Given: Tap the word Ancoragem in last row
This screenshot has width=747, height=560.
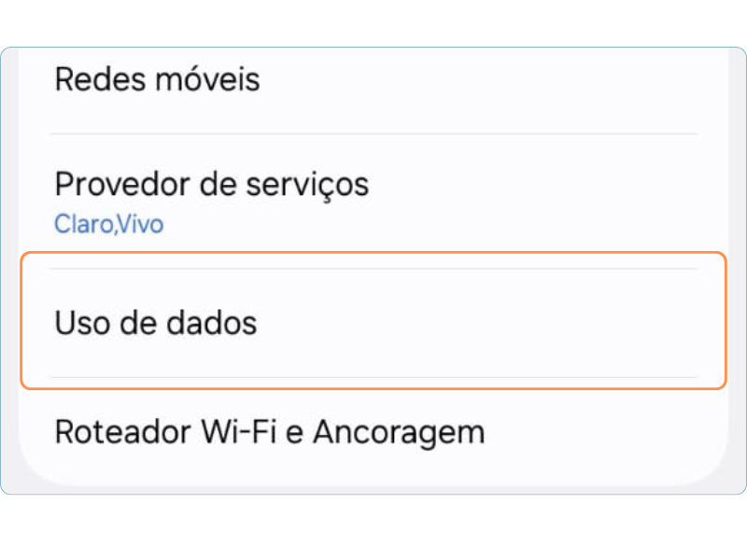Looking at the screenshot, I should 399,432.
